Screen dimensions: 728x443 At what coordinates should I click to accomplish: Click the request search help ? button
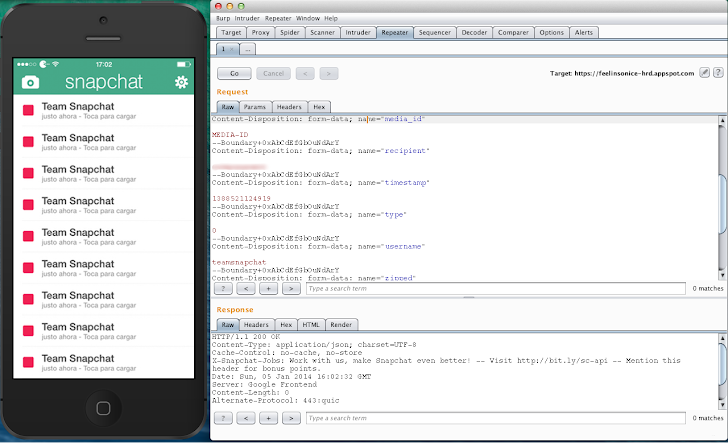[x=223, y=288]
